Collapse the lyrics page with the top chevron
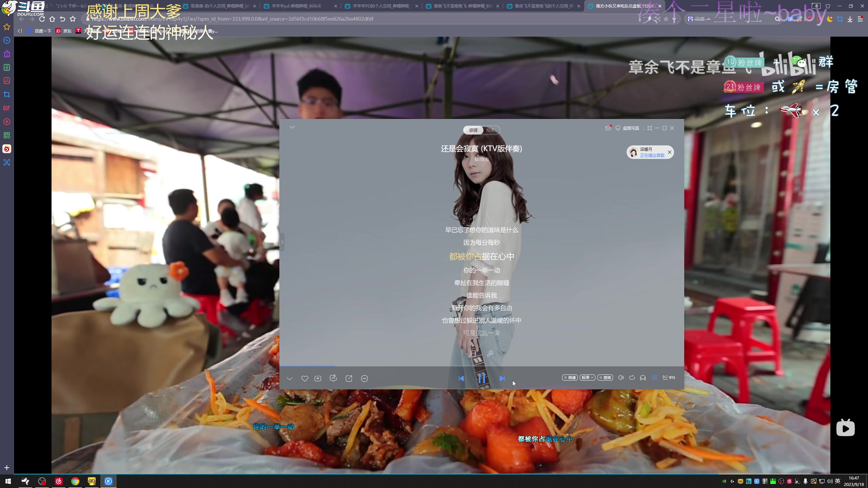This screenshot has width=868, height=488. (292, 127)
